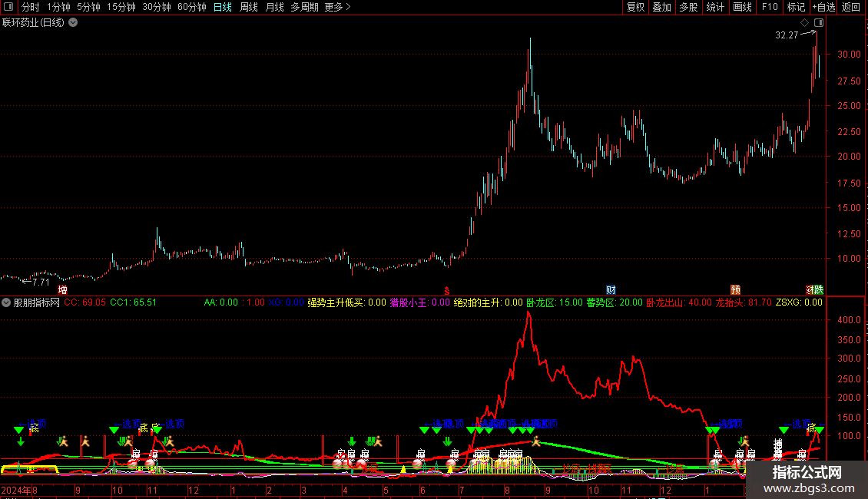
Task: Click month 12 of 2024 on time axis
Action: [194, 490]
